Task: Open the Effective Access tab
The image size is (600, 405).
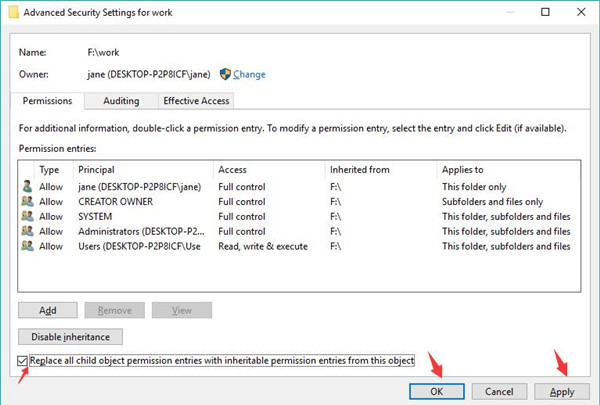Action: pos(196,101)
